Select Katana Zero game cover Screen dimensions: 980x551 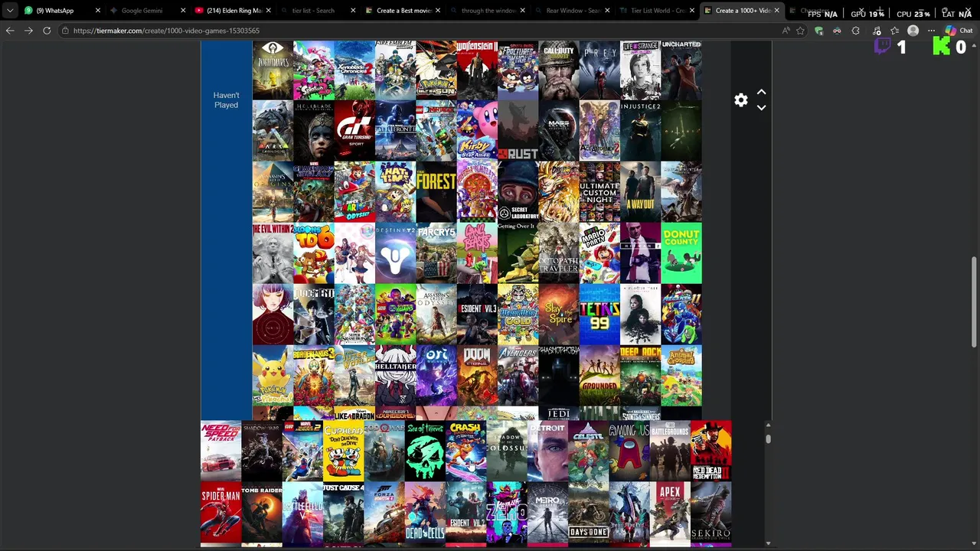click(507, 512)
